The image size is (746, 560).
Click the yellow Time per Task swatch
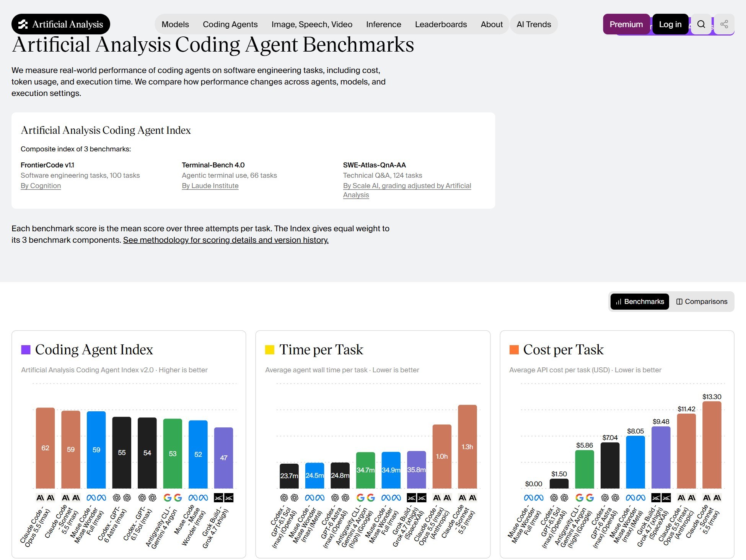click(x=270, y=350)
